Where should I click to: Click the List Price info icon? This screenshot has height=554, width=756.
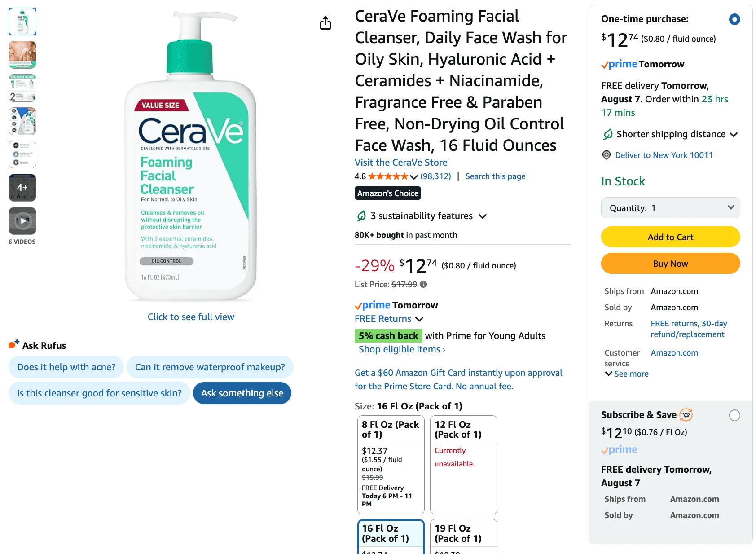point(423,284)
